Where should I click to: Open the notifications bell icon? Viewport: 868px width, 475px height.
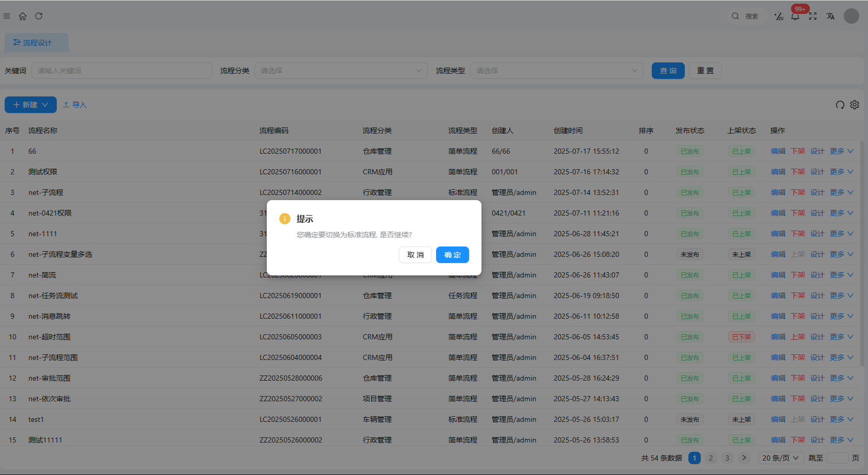tap(795, 17)
